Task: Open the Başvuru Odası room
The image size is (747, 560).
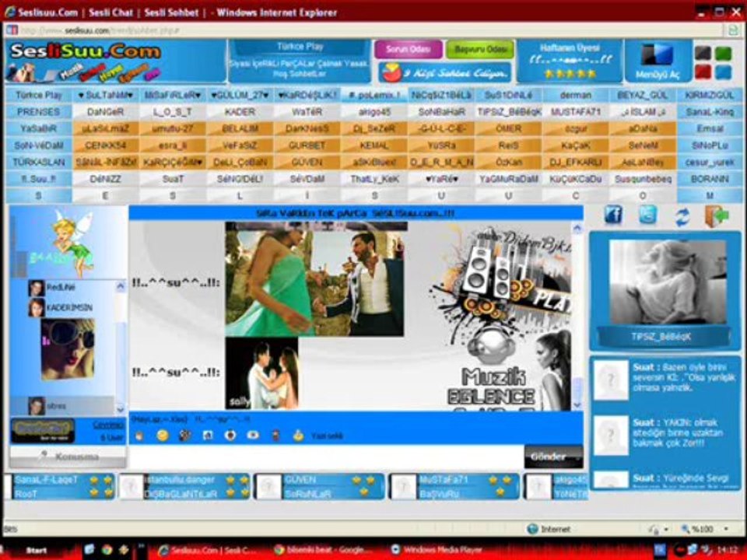Action: coord(480,50)
